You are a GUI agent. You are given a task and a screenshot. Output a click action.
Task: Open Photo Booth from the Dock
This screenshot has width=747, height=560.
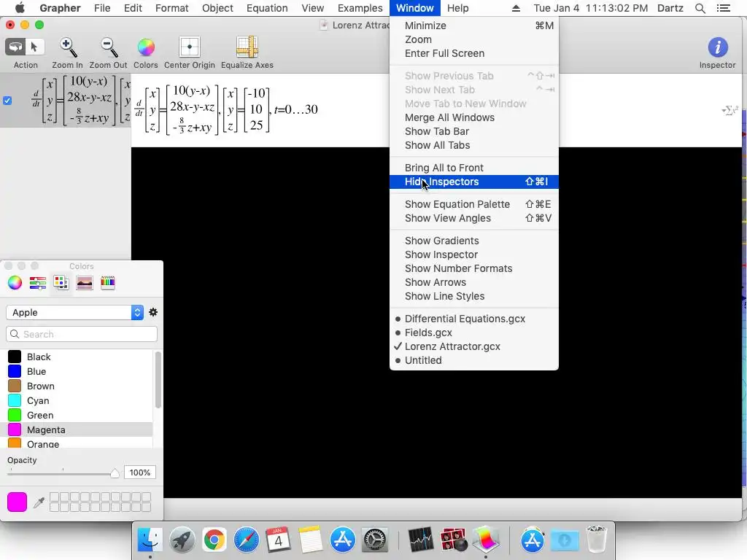tap(454, 540)
